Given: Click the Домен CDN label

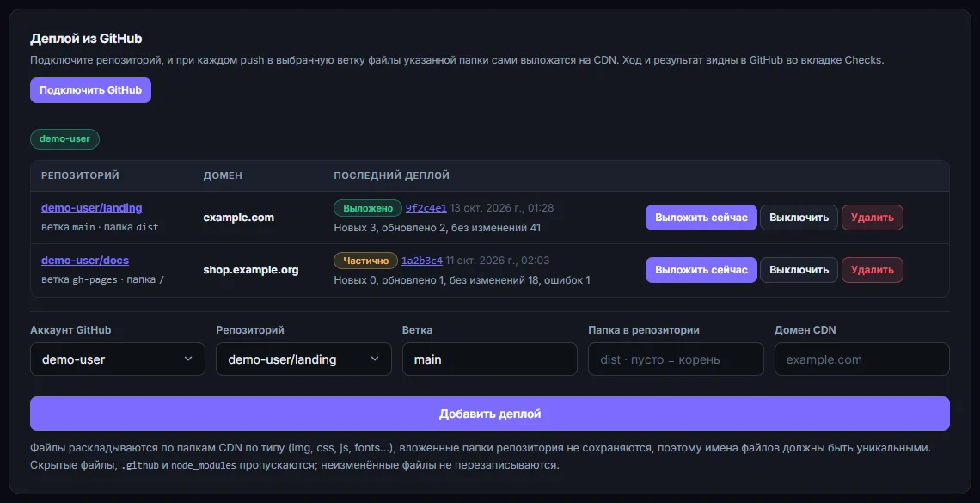Looking at the screenshot, I should click(805, 330).
